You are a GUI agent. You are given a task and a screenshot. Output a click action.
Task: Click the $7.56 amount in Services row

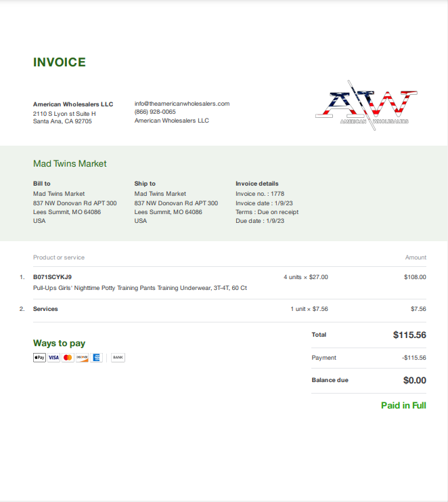[x=419, y=309]
